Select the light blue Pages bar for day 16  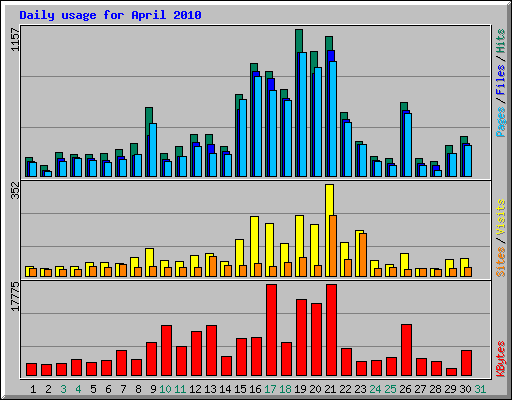[x=258, y=126]
